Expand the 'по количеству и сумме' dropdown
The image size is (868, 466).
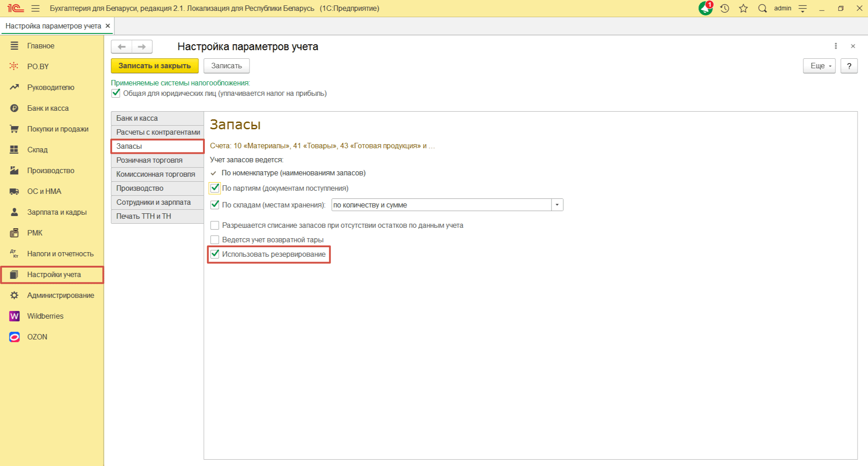click(x=557, y=205)
